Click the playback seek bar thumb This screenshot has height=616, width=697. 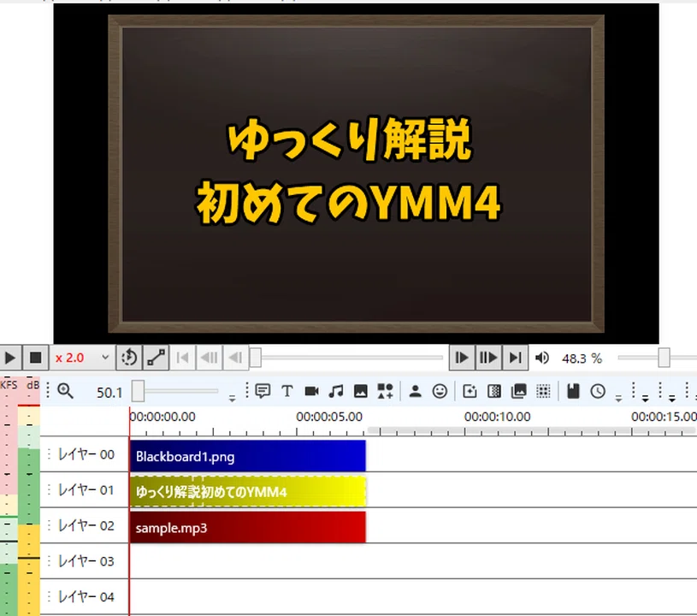pyautogui.click(x=256, y=358)
